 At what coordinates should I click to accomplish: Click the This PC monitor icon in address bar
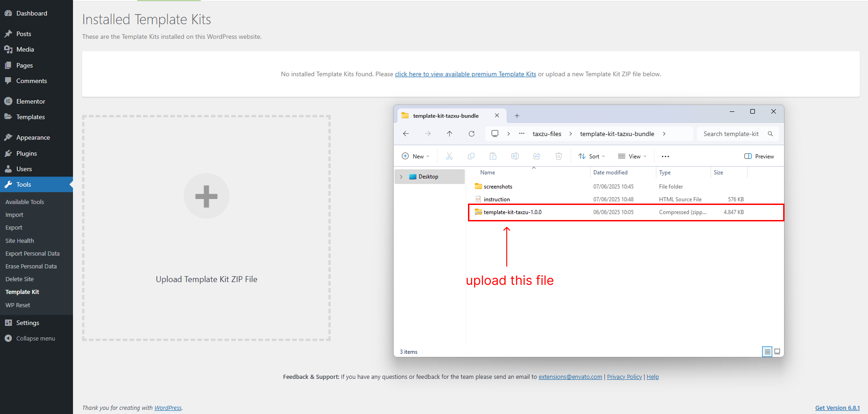pos(495,134)
